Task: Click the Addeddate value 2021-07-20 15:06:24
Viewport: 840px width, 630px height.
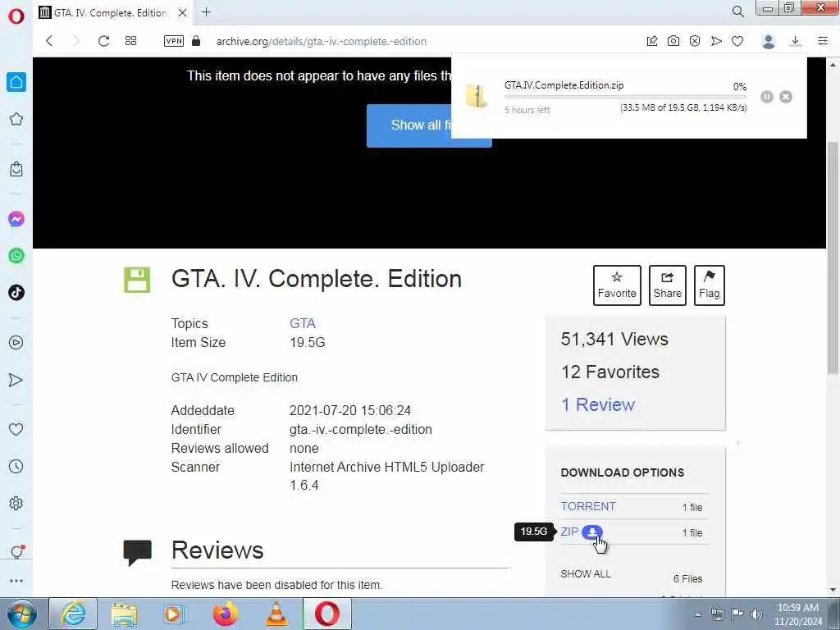Action: (350, 410)
